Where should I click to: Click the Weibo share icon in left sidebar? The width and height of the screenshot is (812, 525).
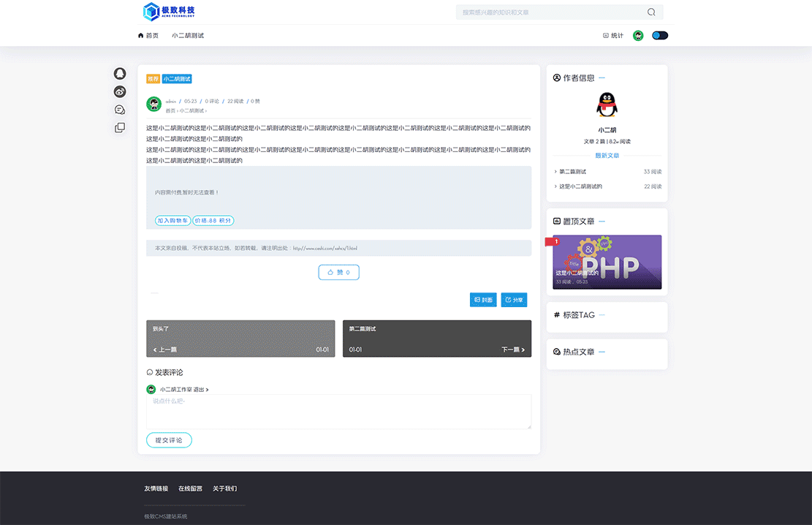point(119,91)
